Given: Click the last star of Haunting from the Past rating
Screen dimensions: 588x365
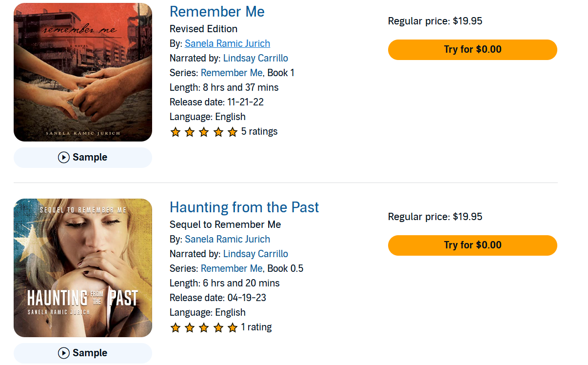Looking at the screenshot, I should coord(233,327).
